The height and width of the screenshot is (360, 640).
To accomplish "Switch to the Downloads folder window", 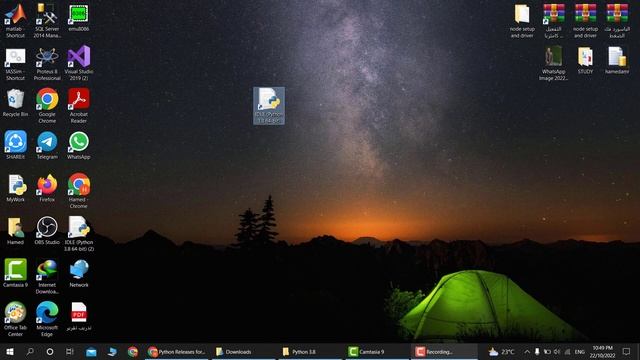I will [243, 351].
